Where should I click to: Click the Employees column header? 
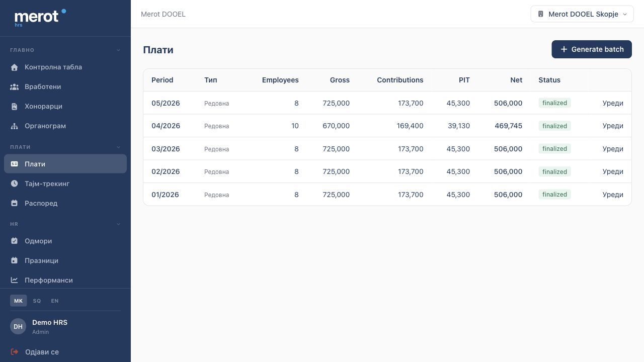click(x=280, y=80)
